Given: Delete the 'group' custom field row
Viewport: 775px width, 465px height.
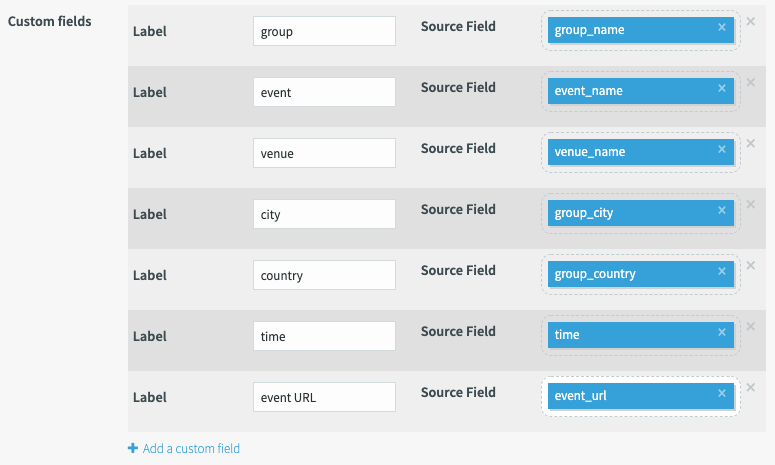Looking at the screenshot, I should point(751,21).
